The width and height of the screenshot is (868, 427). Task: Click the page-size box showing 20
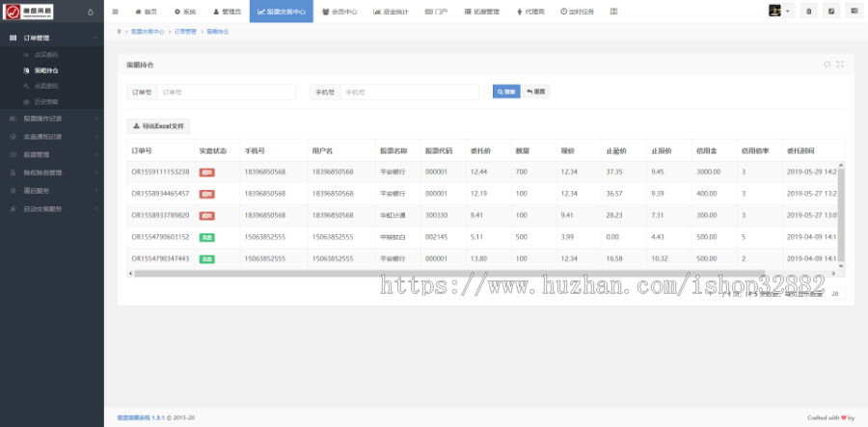(x=835, y=294)
